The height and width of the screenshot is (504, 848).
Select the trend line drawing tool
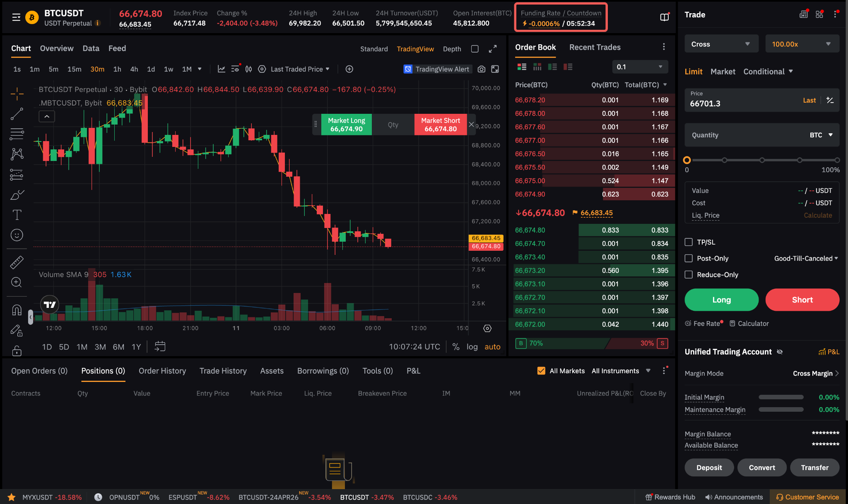click(17, 114)
